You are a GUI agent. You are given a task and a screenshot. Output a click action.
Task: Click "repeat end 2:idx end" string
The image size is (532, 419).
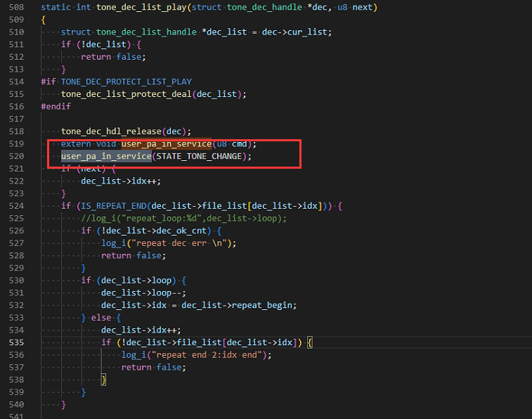(x=207, y=355)
